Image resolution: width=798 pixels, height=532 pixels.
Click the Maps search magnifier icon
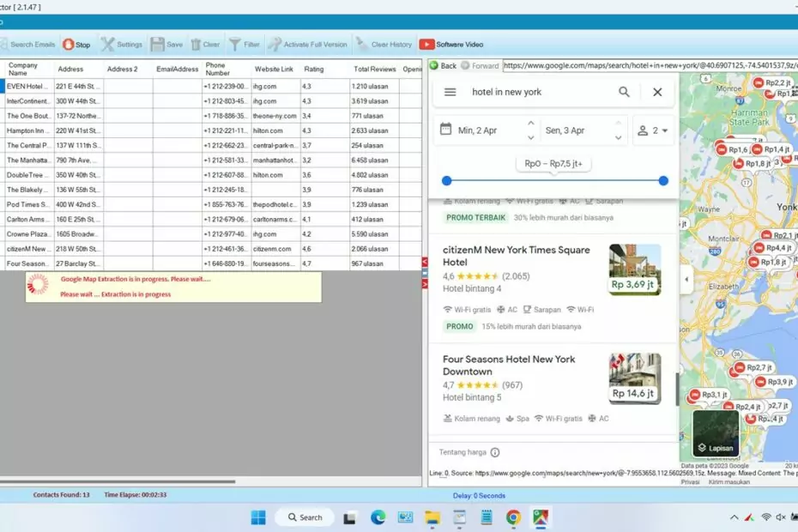click(x=624, y=92)
